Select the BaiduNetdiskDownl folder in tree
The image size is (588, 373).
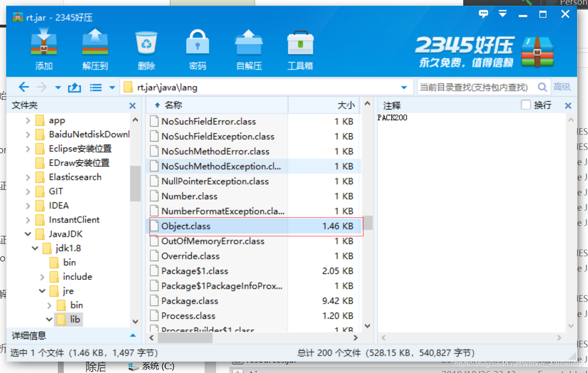tap(89, 134)
